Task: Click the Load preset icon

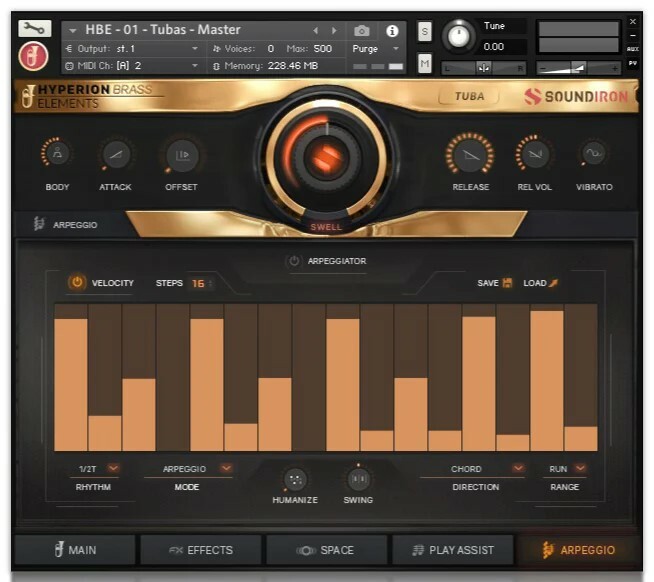Action: click(553, 283)
